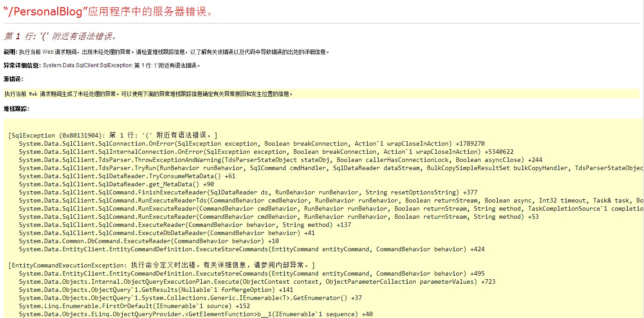Screen dimensions: 644x318
Task: Click the "/PersonalBlog" server error title
Action: [107, 11]
